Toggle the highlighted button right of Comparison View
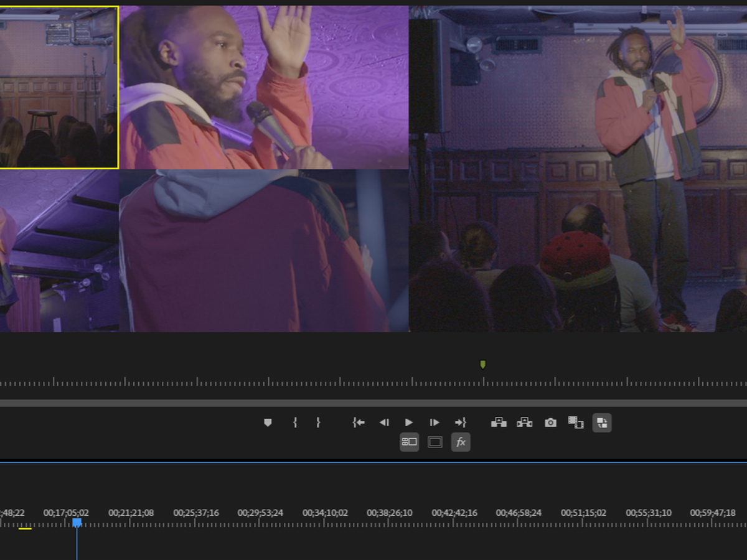The width and height of the screenshot is (747, 560). coord(602,422)
